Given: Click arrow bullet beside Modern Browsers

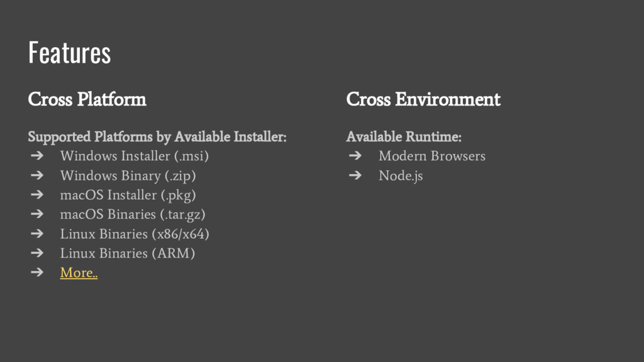Looking at the screenshot, I should 355,156.
